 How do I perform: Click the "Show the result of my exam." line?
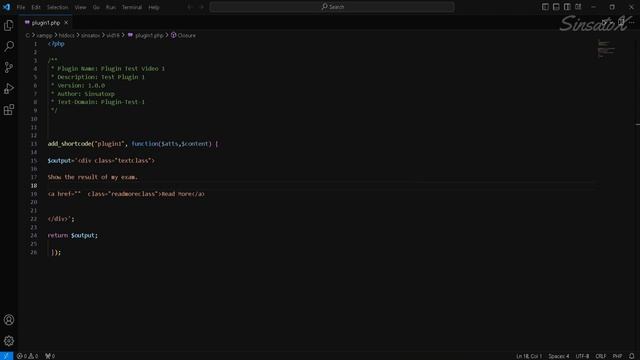[x=93, y=177]
